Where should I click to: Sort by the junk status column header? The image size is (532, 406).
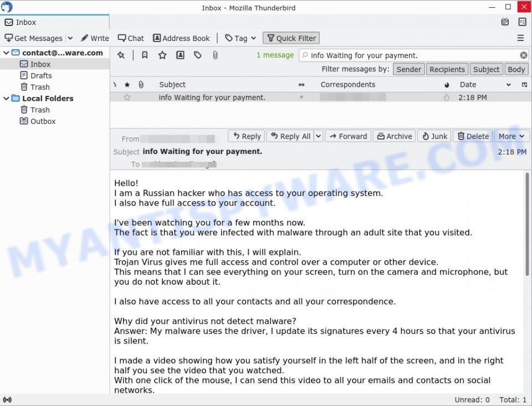447,85
